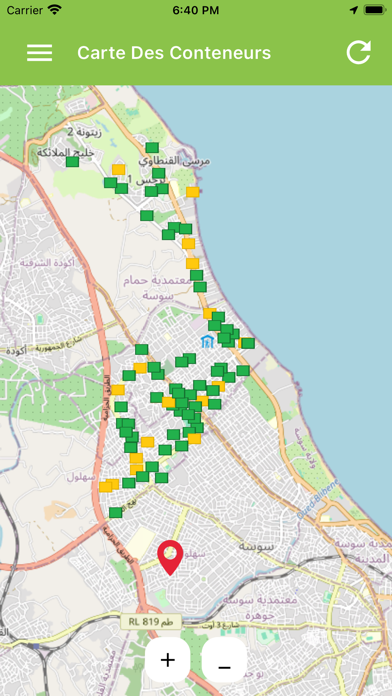
Task: Tap the battery indicator in status bar
Action: coord(374,10)
